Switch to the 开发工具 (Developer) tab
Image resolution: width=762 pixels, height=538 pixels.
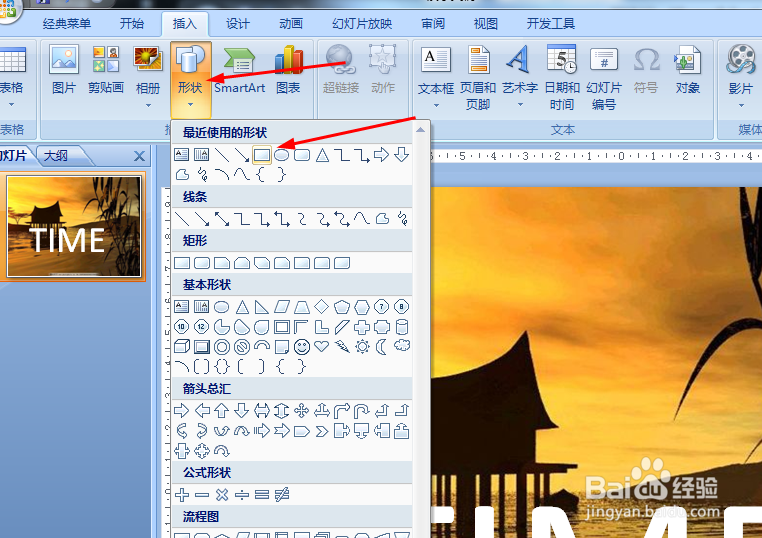(551, 23)
